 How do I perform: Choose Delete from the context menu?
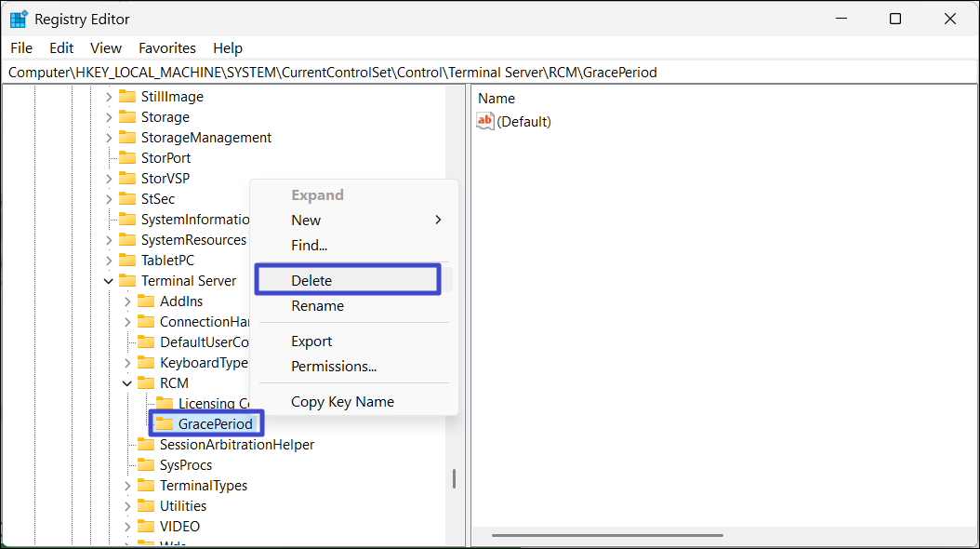point(311,280)
